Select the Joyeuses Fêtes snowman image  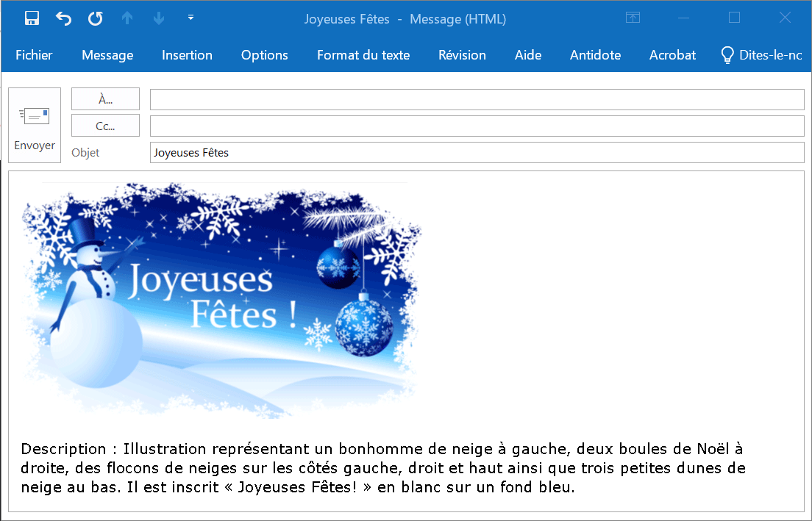click(221, 300)
